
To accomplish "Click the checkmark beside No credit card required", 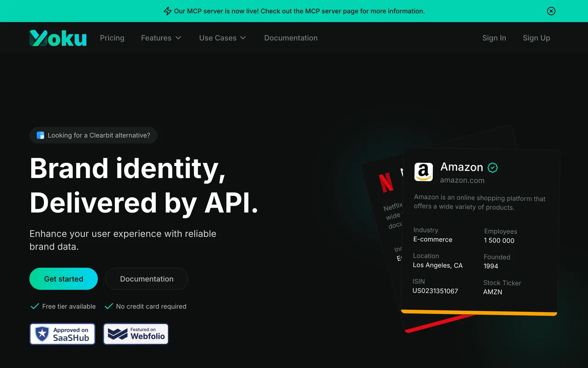I will tap(109, 306).
